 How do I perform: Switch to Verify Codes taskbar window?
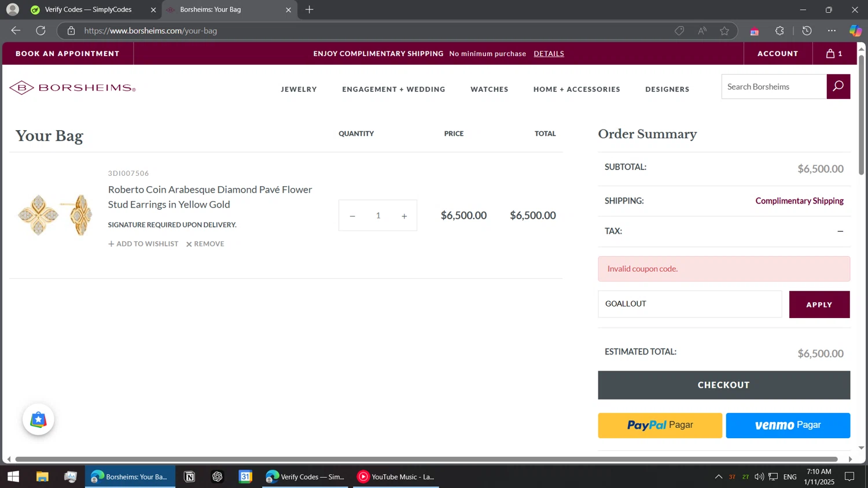[305, 476]
